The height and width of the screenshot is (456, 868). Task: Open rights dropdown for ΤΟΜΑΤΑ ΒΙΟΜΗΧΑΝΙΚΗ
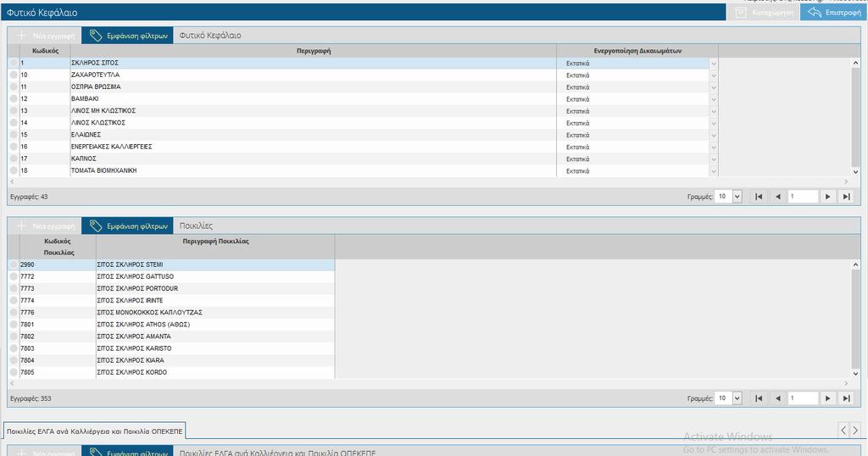click(x=714, y=171)
